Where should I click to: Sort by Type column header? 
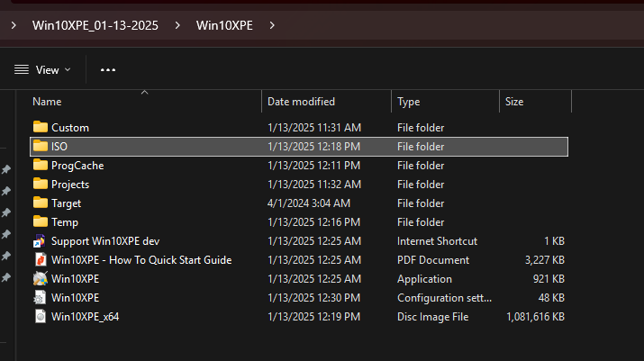click(408, 102)
